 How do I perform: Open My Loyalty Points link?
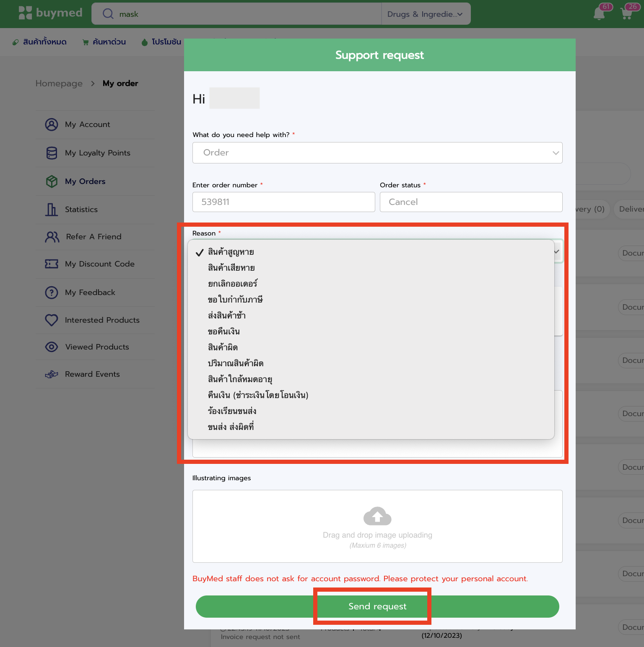click(98, 153)
